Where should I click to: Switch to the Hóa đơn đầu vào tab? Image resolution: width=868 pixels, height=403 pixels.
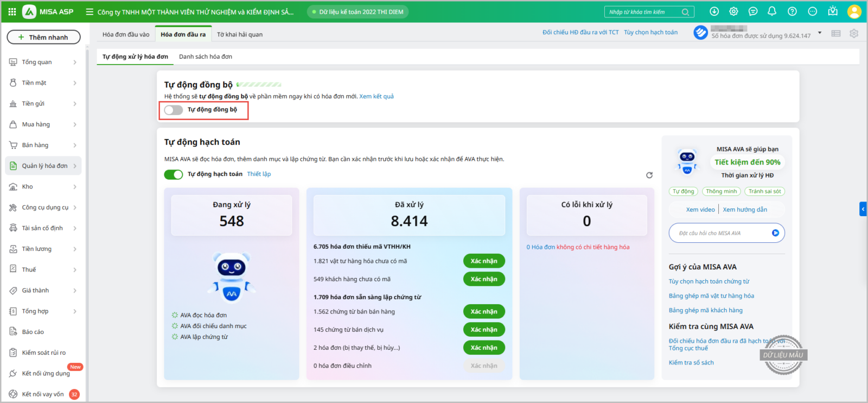coord(126,34)
